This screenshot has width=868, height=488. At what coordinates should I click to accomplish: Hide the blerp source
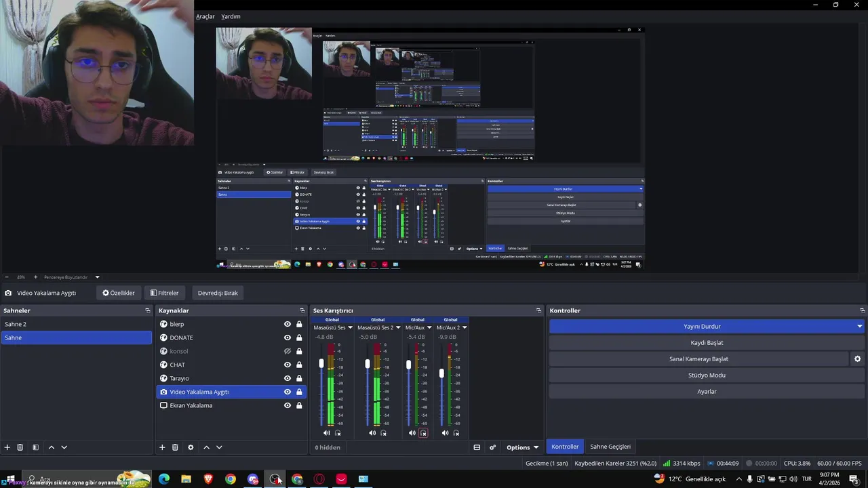(x=288, y=324)
